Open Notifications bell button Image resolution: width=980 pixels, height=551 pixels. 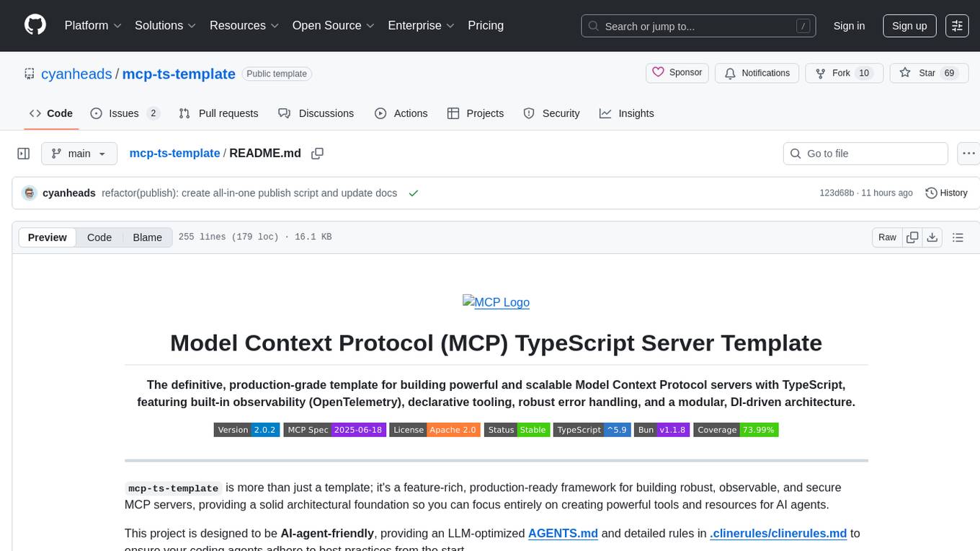(x=757, y=73)
